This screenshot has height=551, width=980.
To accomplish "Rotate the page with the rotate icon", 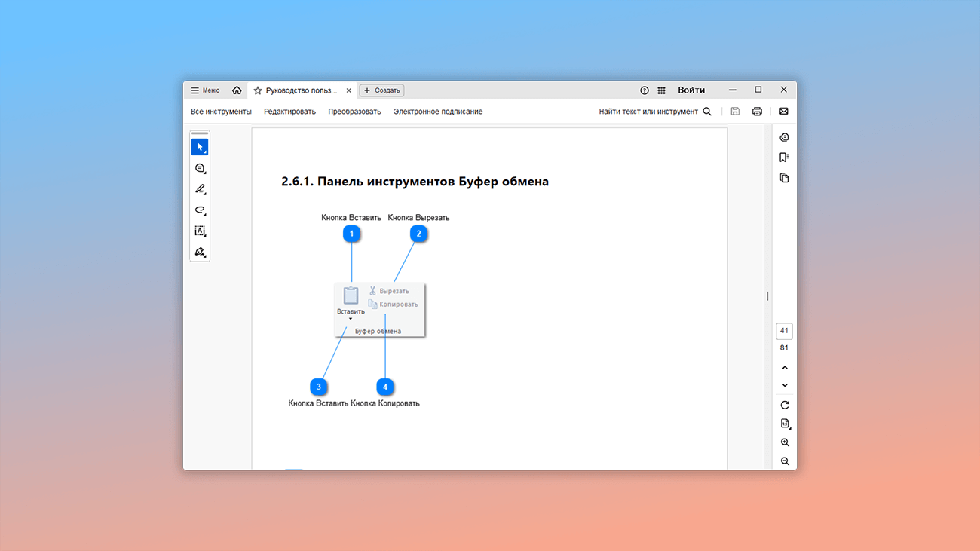I will point(785,405).
